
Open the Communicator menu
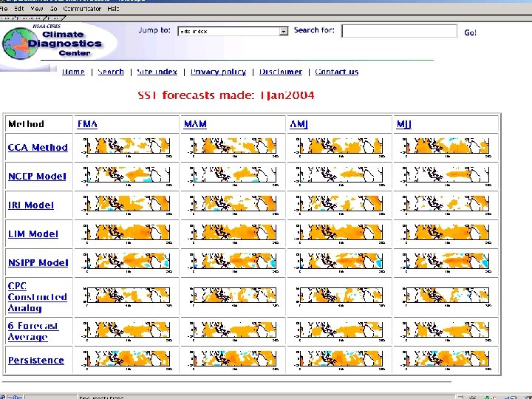click(x=82, y=9)
